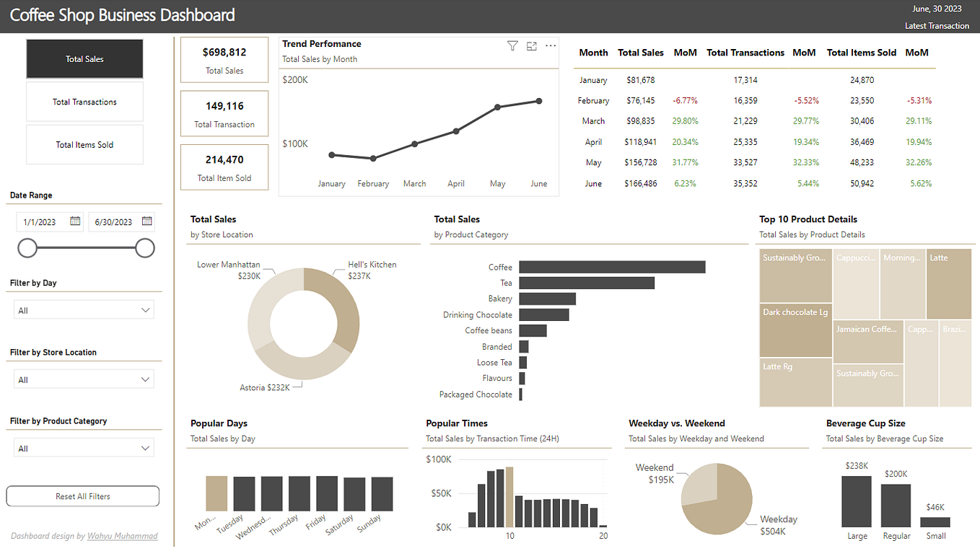Image resolution: width=980 pixels, height=551 pixels.
Task: Open the Wahyu Muhammad designer link
Action: pyautogui.click(x=123, y=536)
